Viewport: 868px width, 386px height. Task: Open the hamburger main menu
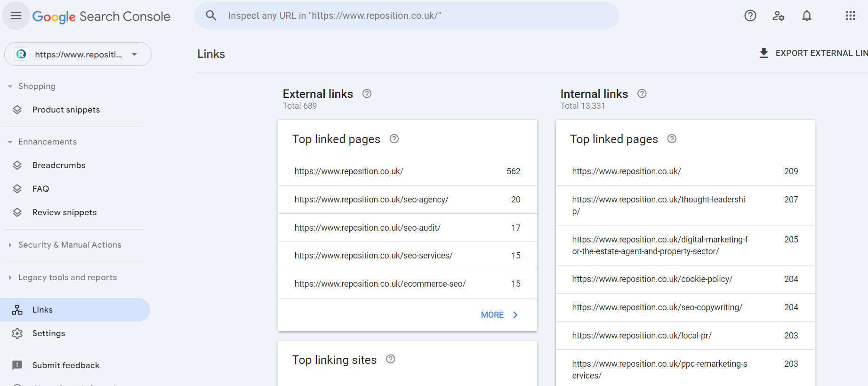click(x=16, y=16)
